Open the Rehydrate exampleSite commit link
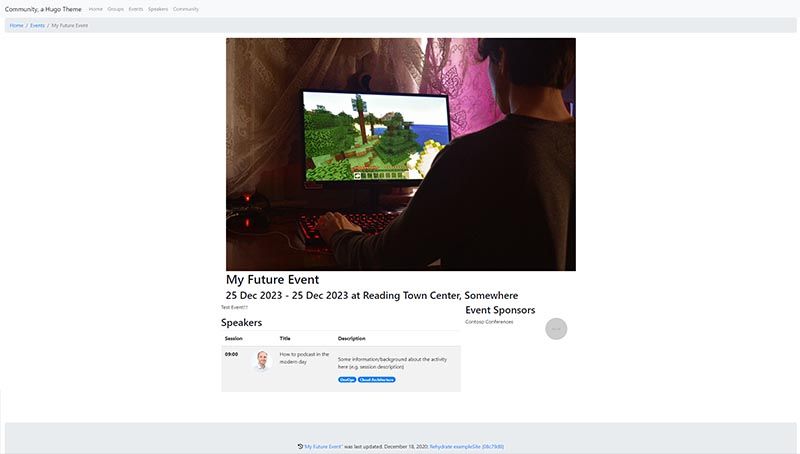Screen dimensions: 800x454 (466, 447)
